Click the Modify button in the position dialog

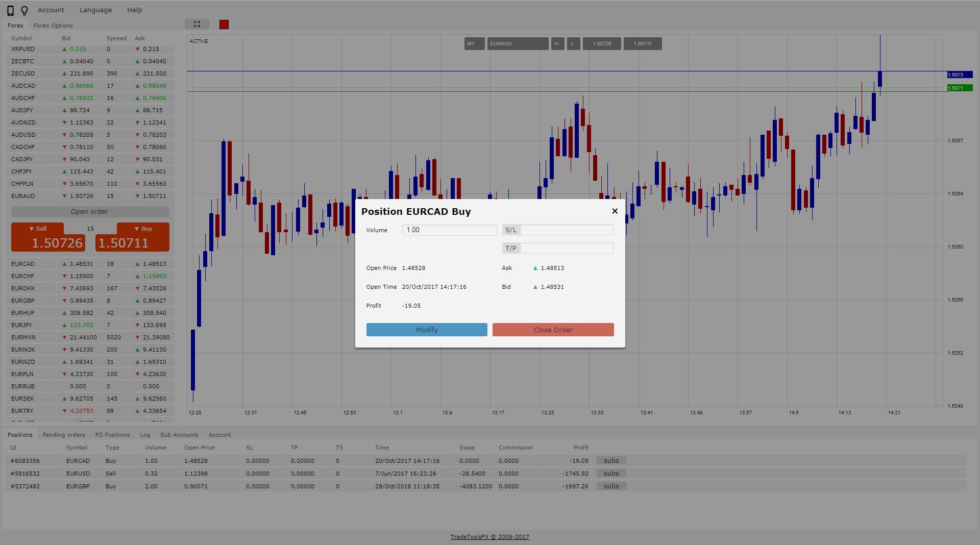coord(426,330)
